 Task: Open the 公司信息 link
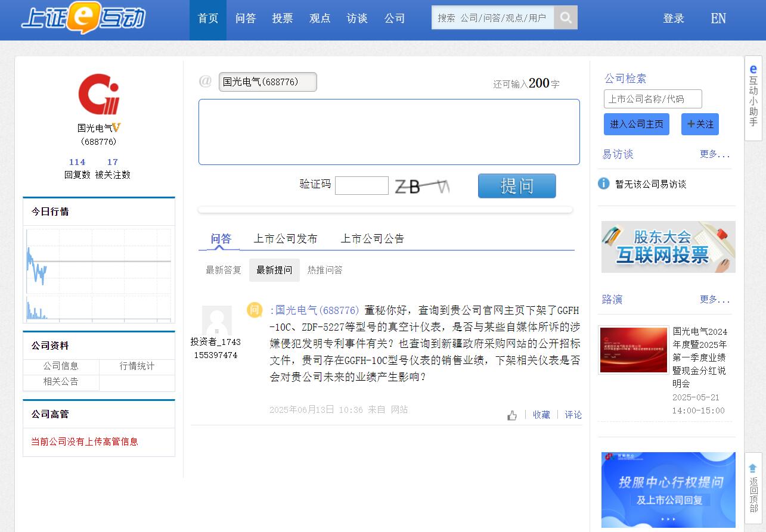pos(61,366)
